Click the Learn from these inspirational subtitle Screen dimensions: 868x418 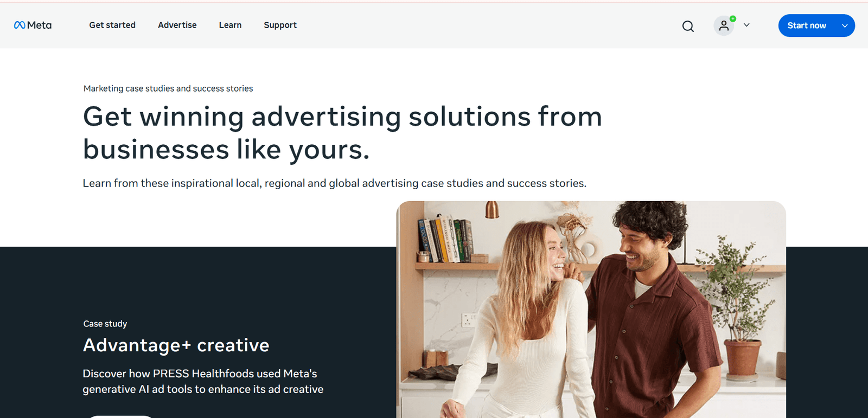coord(334,183)
